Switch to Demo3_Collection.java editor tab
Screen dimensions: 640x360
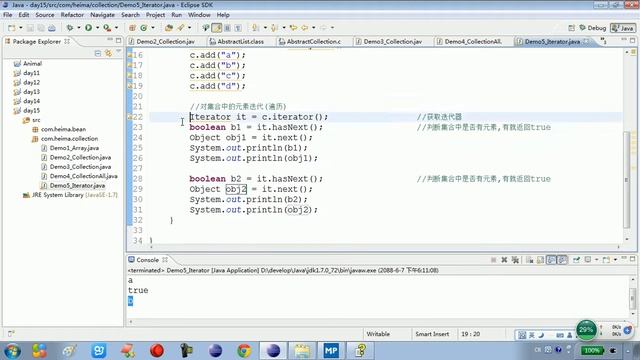[x=393, y=41]
